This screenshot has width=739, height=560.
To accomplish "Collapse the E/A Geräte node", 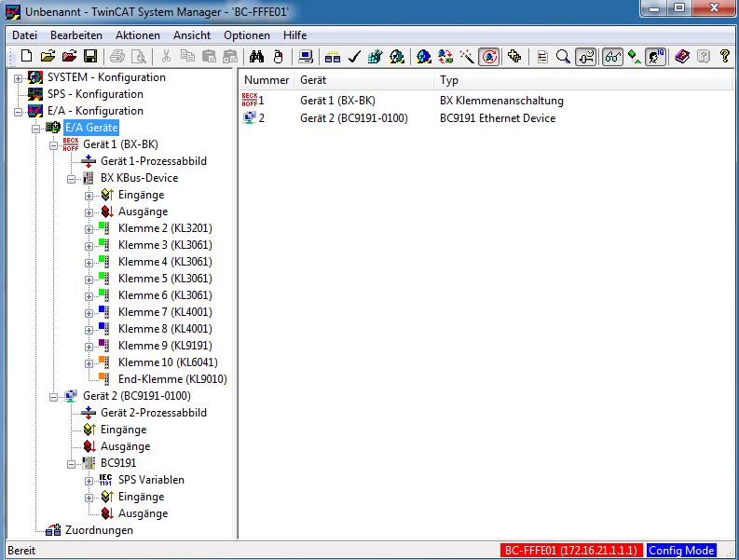I will 35,129.
